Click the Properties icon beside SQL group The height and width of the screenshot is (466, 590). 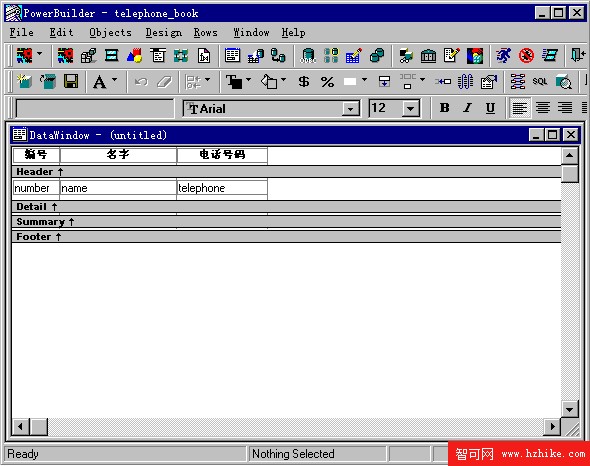click(x=489, y=81)
